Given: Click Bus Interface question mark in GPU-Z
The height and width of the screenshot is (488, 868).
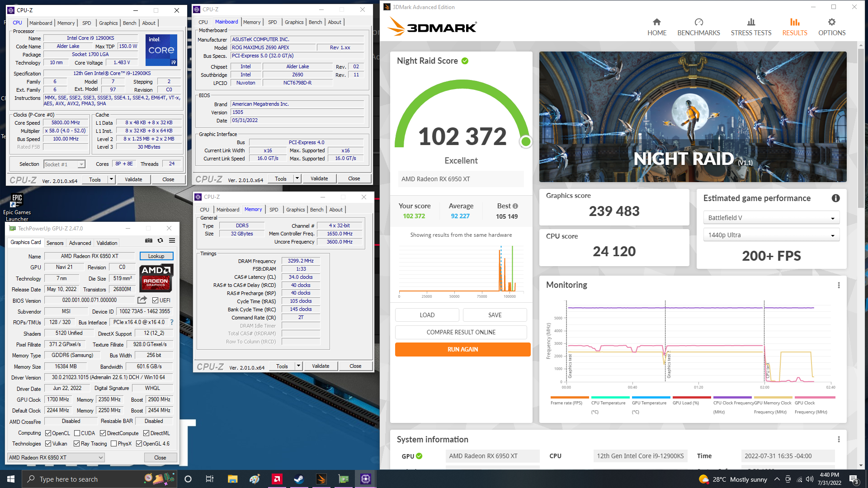Looking at the screenshot, I should pos(172,322).
